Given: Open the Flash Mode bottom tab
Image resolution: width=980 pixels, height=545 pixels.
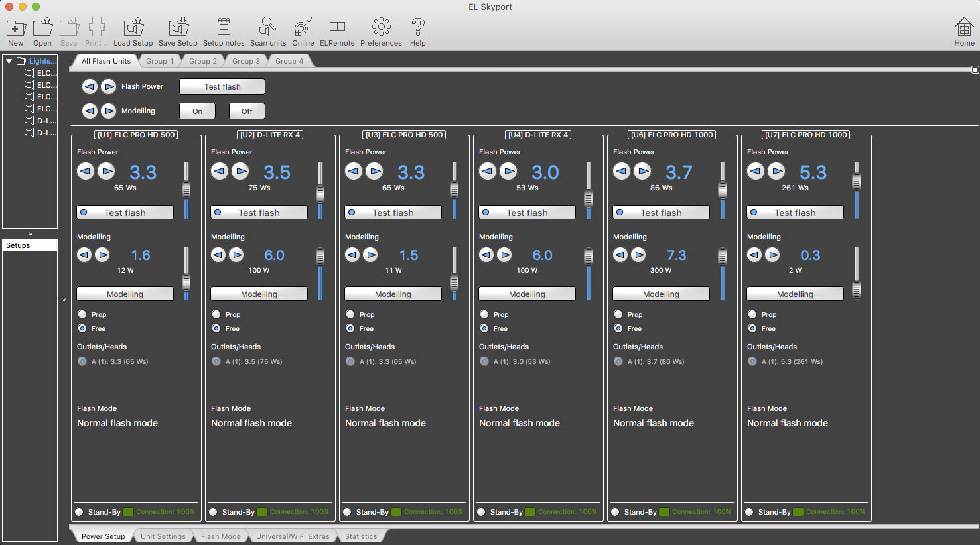Looking at the screenshot, I should pos(221,536).
